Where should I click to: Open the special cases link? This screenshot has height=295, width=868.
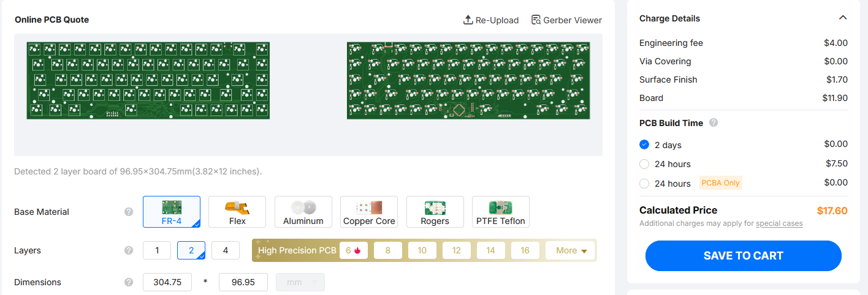tap(779, 223)
